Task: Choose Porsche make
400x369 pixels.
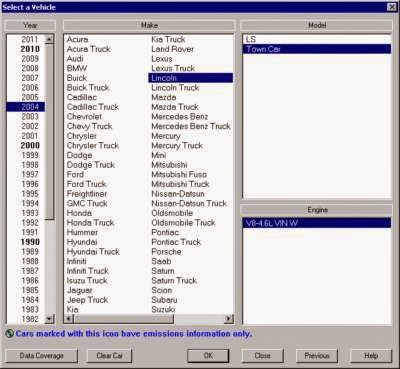Action: (166, 252)
